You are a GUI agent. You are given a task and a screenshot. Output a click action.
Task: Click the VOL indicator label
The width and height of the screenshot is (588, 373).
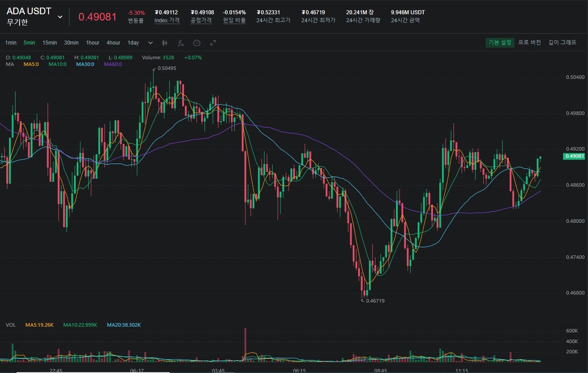(x=11, y=325)
